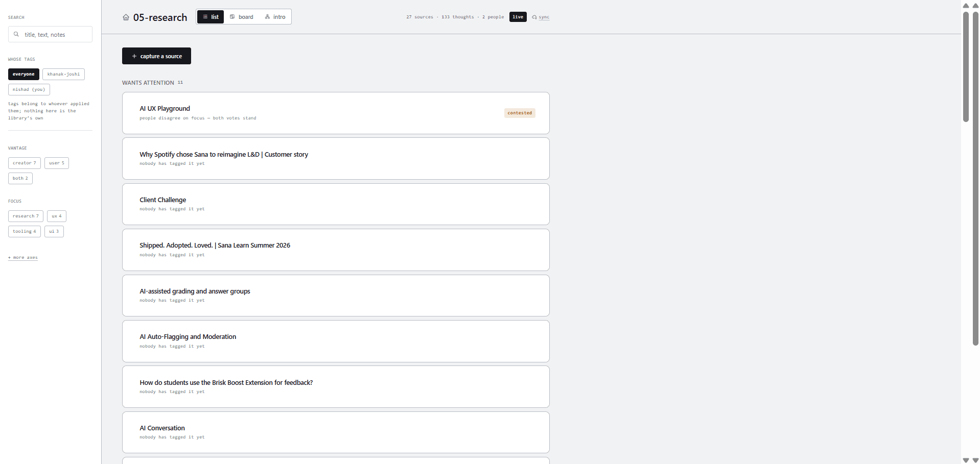Click the live status badge
The width and height of the screenshot is (980, 464).
518,17
